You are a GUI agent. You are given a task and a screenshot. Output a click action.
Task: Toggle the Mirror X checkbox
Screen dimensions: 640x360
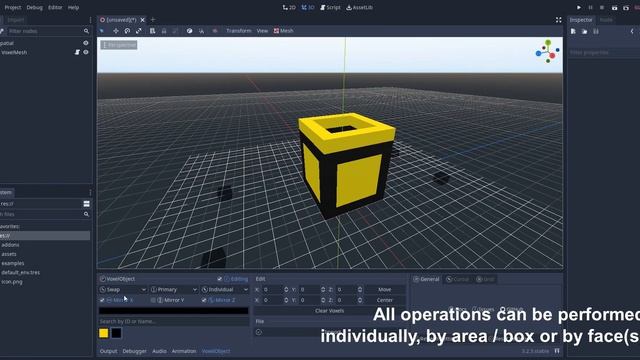coord(102,300)
